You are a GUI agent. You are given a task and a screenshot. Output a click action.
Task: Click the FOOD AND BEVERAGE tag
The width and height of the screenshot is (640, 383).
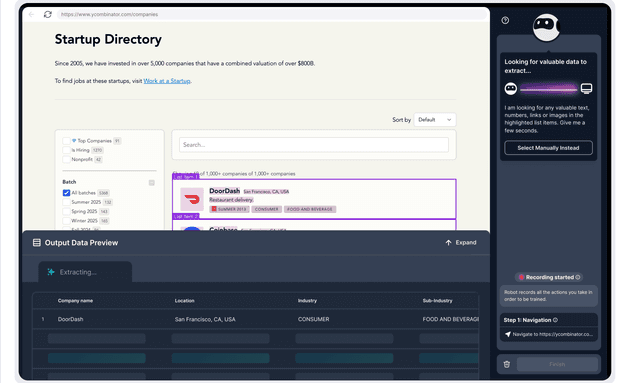[x=310, y=209]
